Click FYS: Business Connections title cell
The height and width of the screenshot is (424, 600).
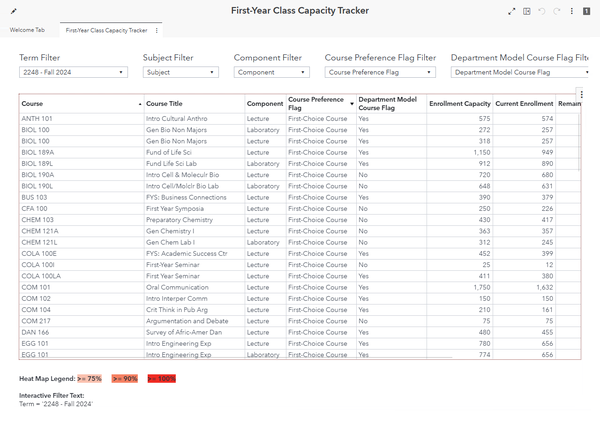click(x=194, y=197)
